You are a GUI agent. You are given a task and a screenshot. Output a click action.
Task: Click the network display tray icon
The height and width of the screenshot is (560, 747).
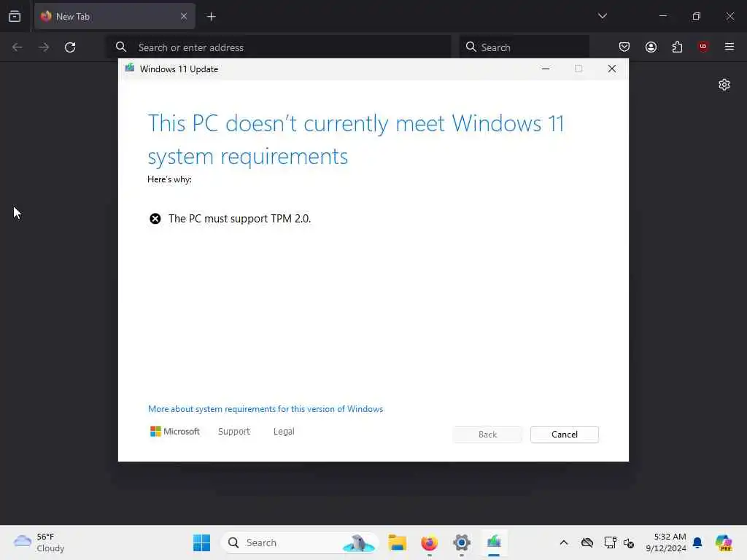tap(610, 542)
